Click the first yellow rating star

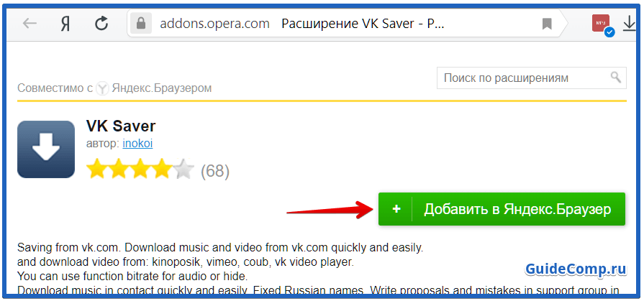96,170
